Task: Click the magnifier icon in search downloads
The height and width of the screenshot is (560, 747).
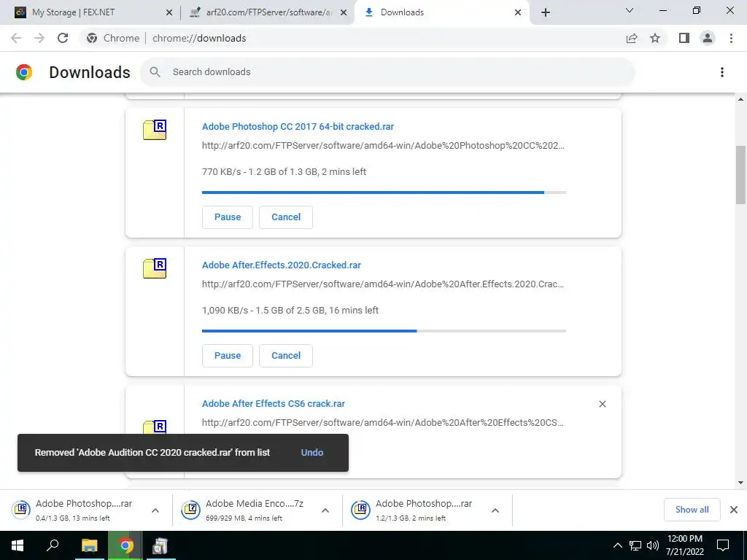Action: 155,72
